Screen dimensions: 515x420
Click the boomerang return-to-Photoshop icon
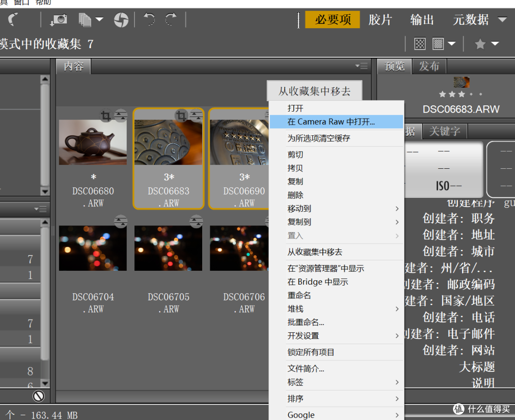click(13, 20)
